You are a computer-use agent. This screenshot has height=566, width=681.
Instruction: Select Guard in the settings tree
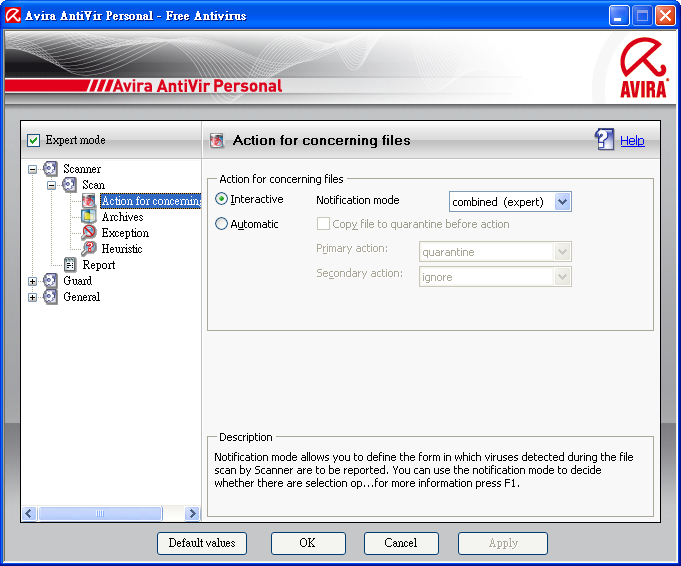click(x=77, y=281)
